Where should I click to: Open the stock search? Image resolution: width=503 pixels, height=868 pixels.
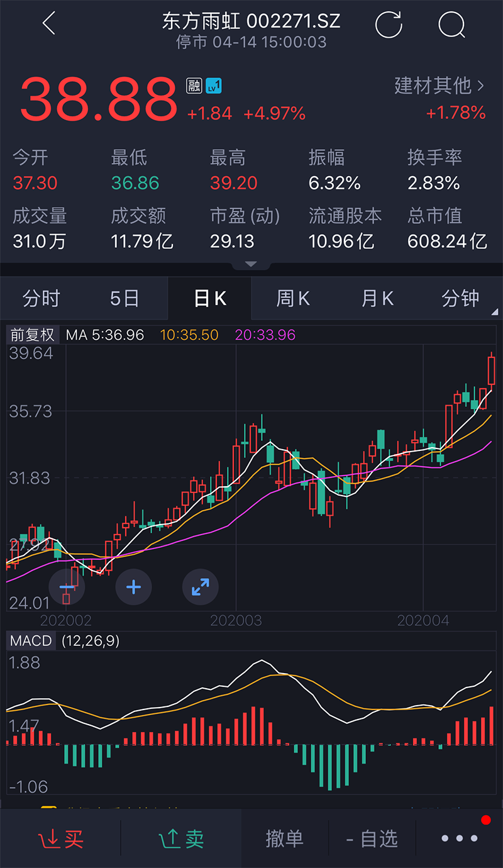pos(450,25)
